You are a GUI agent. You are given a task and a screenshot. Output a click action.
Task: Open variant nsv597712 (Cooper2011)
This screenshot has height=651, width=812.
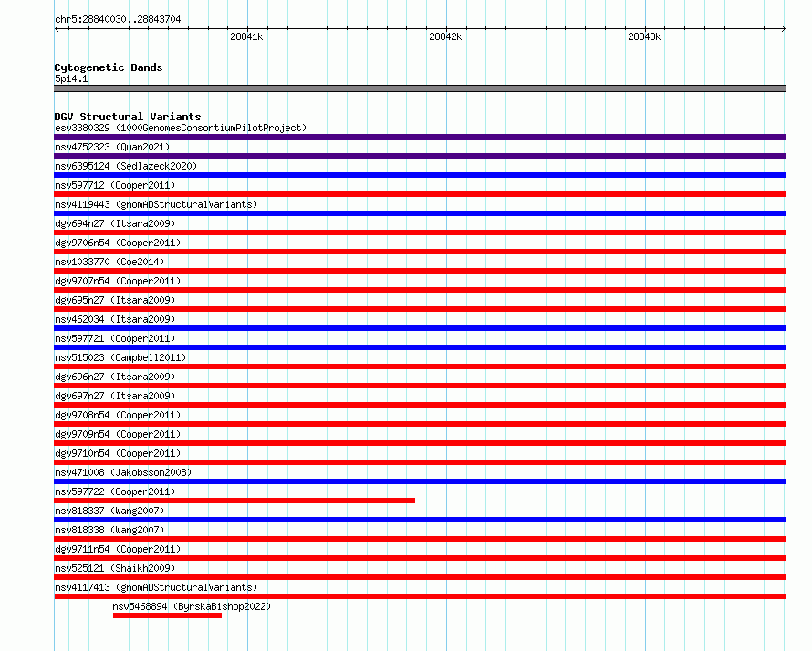click(115, 185)
